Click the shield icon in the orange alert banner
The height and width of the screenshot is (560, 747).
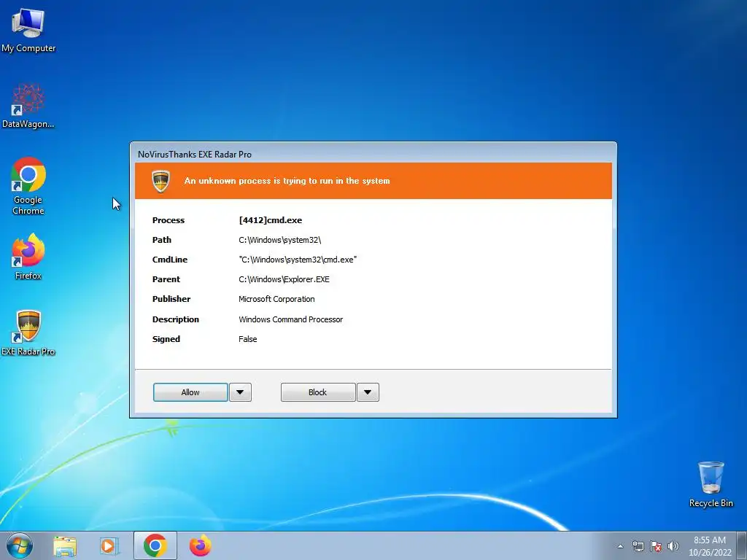click(x=161, y=181)
